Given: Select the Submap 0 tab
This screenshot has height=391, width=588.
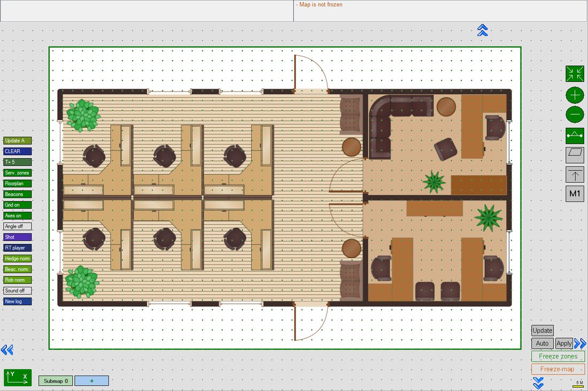Looking at the screenshot, I should [56, 381].
